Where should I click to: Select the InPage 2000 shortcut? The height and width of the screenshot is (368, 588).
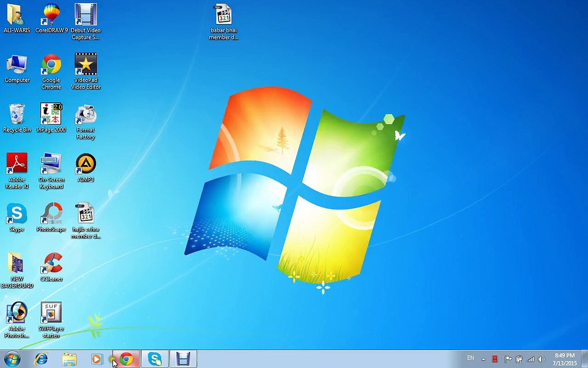point(51,118)
